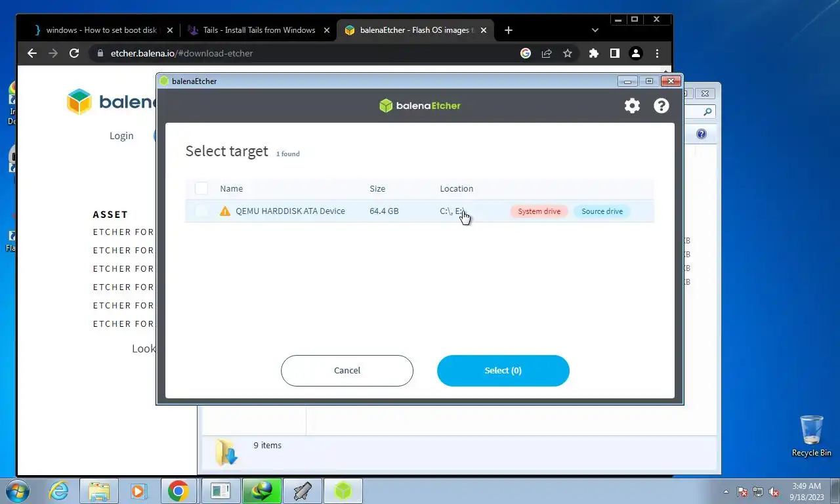840x504 pixels.
Task: Open the Windows Start menu
Action: [18, 491]
